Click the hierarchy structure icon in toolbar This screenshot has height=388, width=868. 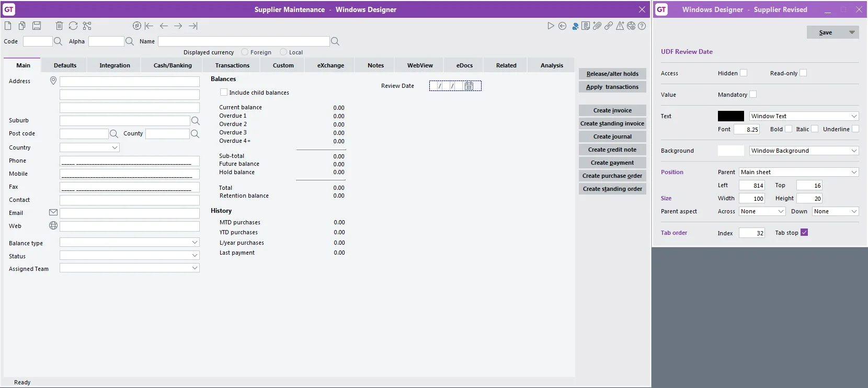pyautogui.click(x=87, y=26)
